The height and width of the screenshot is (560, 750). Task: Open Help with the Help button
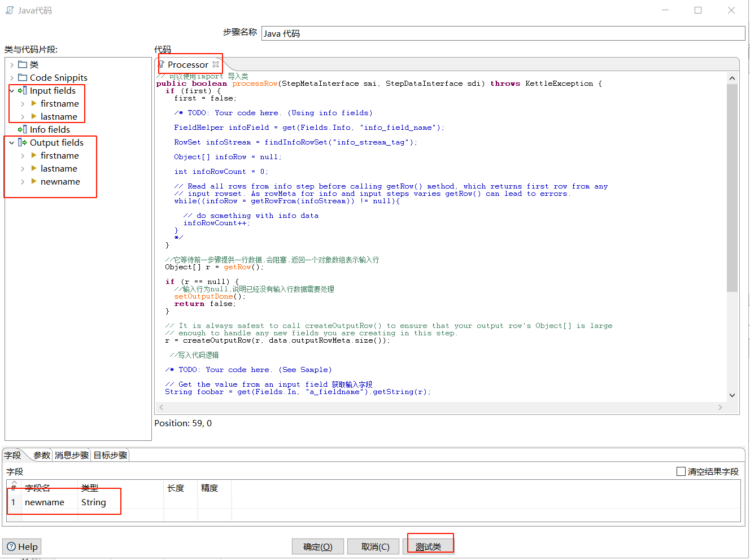(x=22, y=546)
